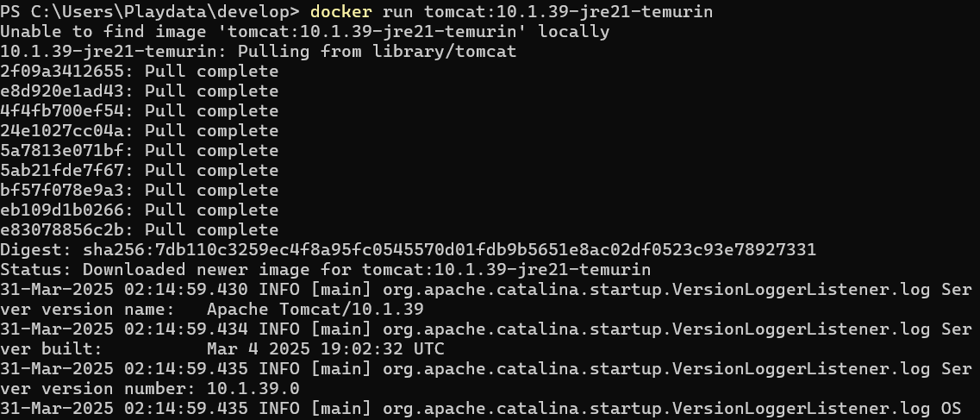The height and width of the screenshot is (420, 980).
Task: Click the 'Unable to find image' line
Action: [305, 32]
